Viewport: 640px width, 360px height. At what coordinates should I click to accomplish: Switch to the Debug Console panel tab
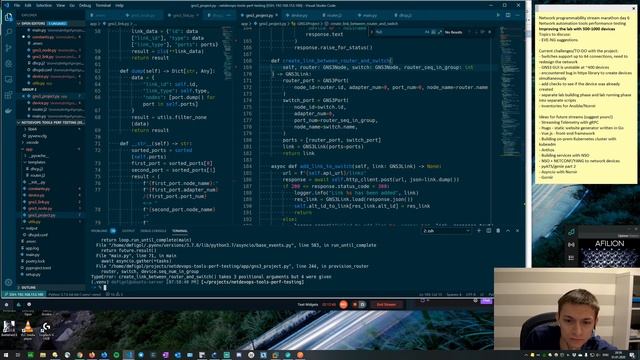point(153,231)
